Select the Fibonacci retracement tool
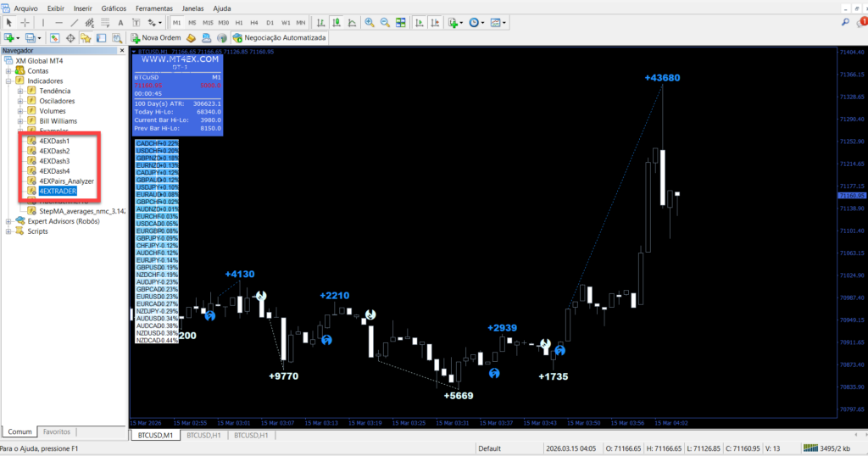 tap(105, 23)
